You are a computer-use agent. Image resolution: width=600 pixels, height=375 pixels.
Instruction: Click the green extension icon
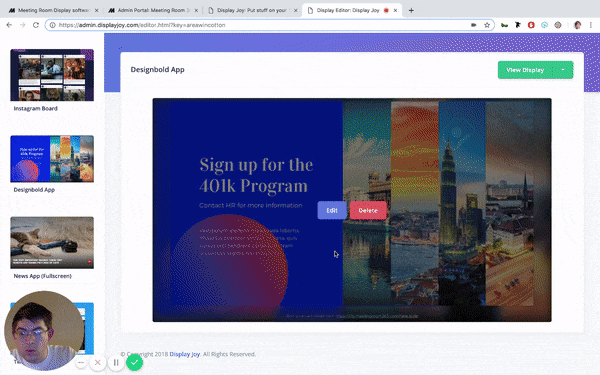[x=504, y=25]
